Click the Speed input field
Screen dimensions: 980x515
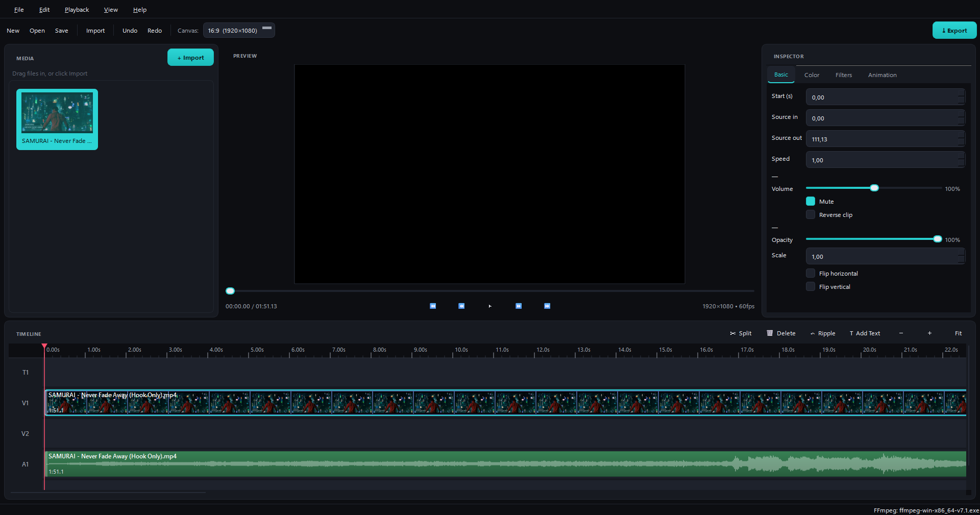tap(885, 160)
